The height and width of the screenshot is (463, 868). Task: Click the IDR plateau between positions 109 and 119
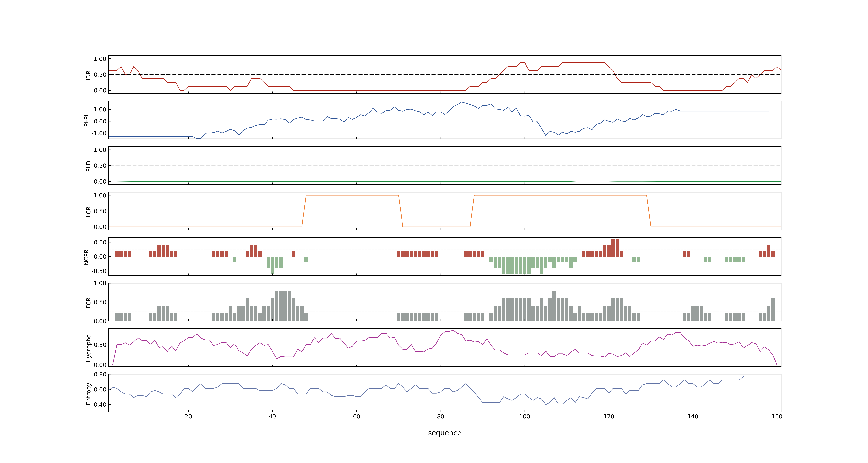point(583,63)
